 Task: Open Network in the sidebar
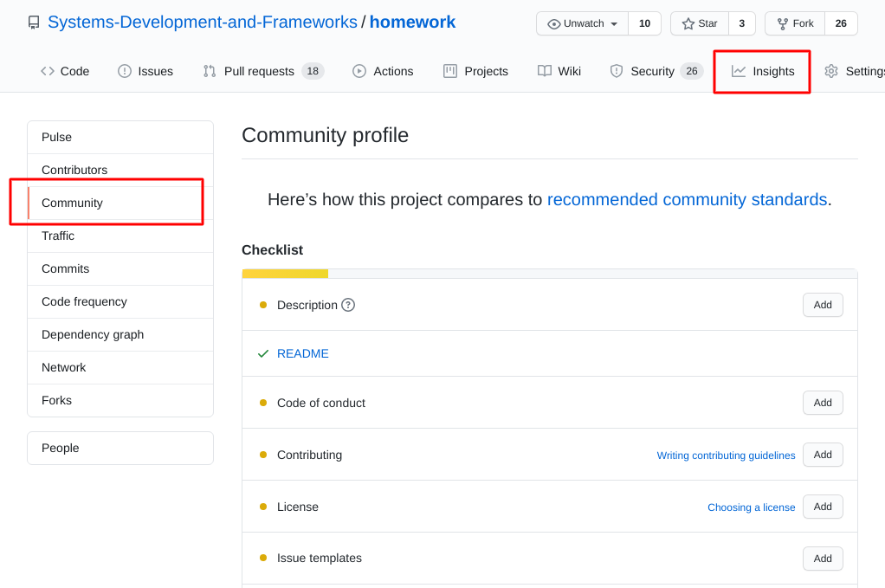click(x=120, y=367)
